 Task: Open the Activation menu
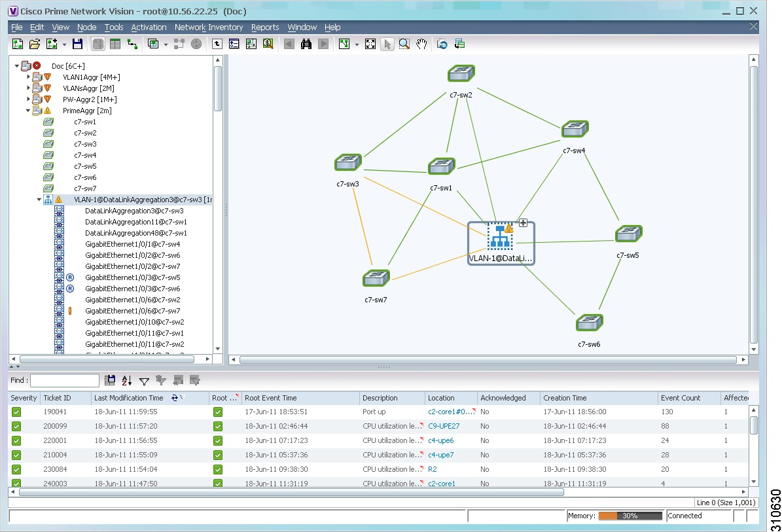point(149,27)
